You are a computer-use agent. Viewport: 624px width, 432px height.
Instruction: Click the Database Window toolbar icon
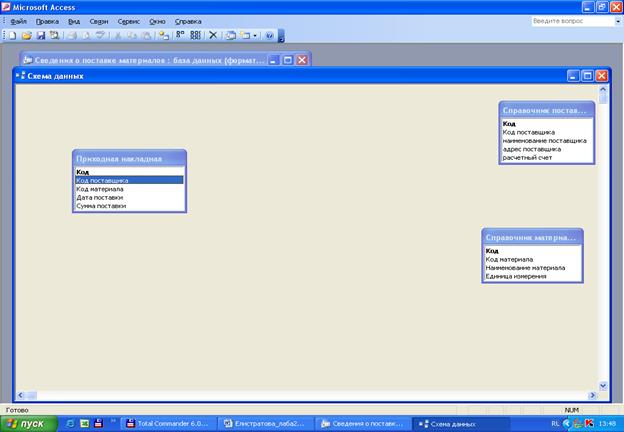pos(230,36)
